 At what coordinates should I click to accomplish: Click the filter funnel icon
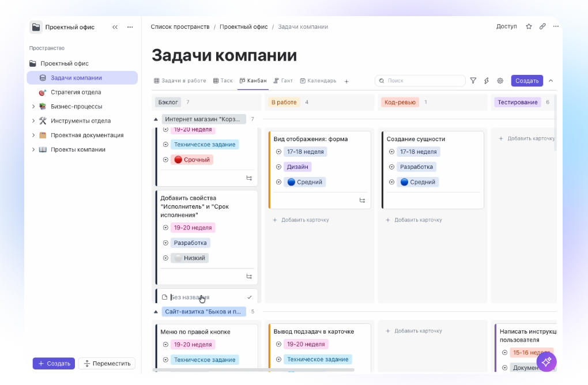[x=473, y=81]
